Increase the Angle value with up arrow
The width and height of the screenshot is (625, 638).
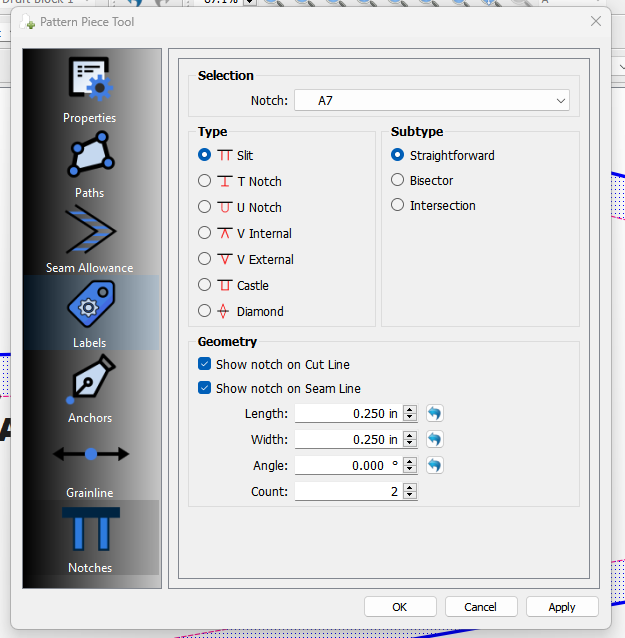pyautogui.click(x=410, y=461)
